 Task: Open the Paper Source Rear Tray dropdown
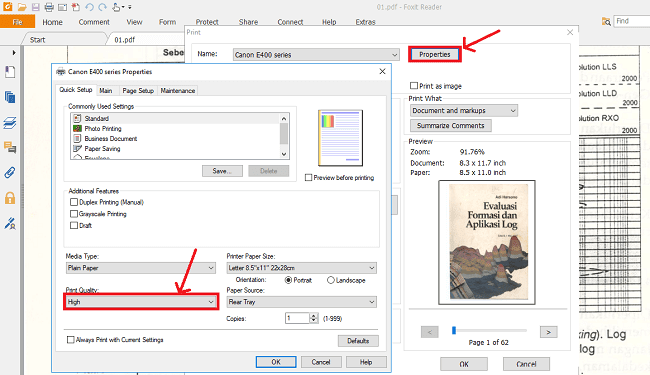point(301,302)
